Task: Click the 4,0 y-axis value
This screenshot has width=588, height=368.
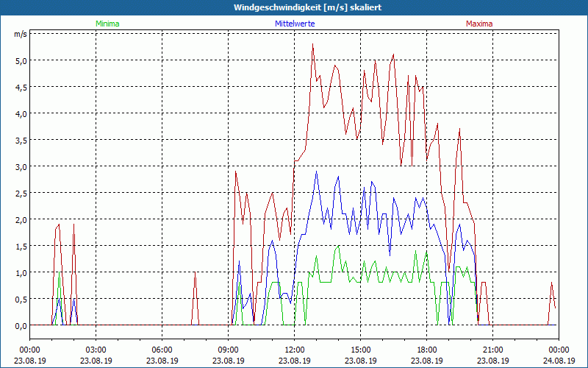Action: [21, 114]
